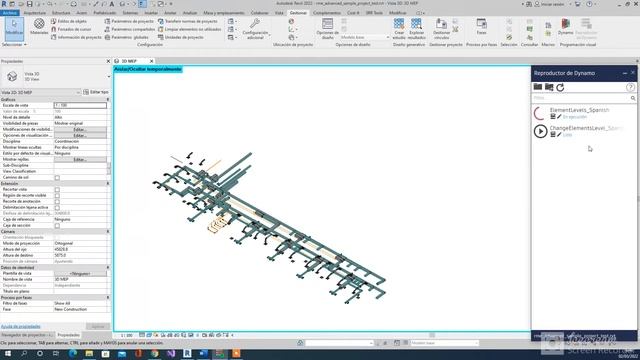Switch to the Insertar ribbon tab
640x360 pixels.
point(151,13)
